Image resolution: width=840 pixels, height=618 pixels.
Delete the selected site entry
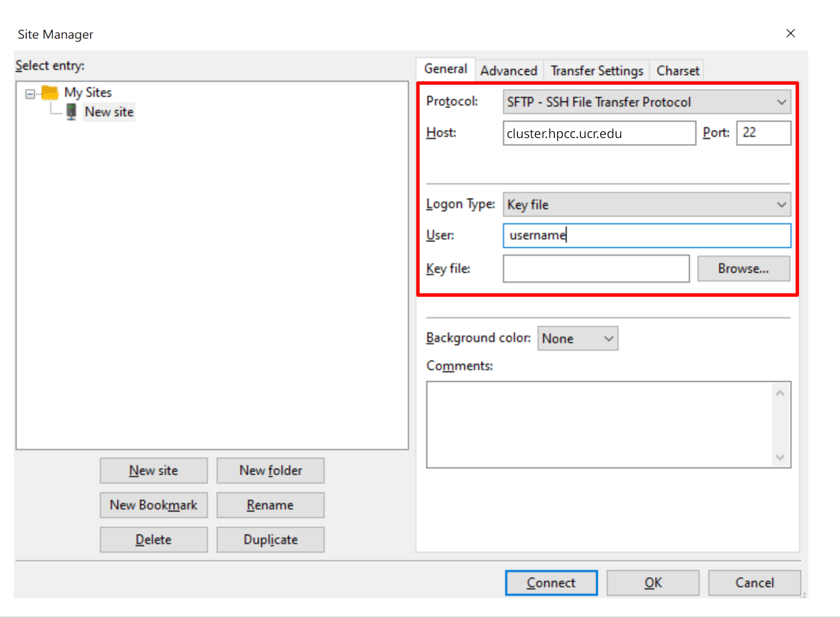(x=154, y=539)
